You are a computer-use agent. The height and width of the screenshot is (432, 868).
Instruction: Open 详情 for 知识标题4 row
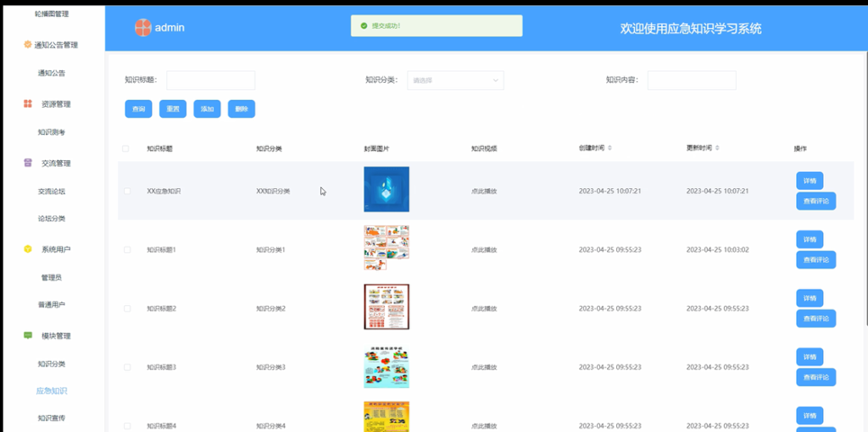coord(810,415)
